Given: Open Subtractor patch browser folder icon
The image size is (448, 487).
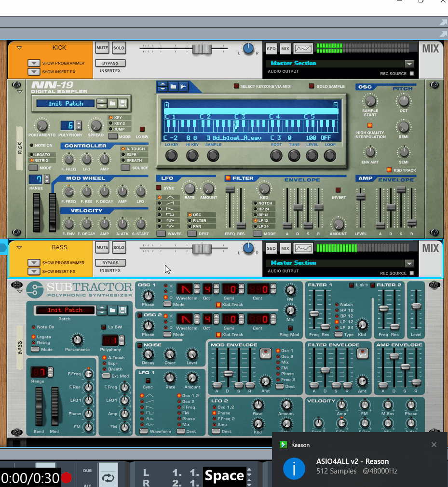Looking at the screenshot, I should (112, 310).
